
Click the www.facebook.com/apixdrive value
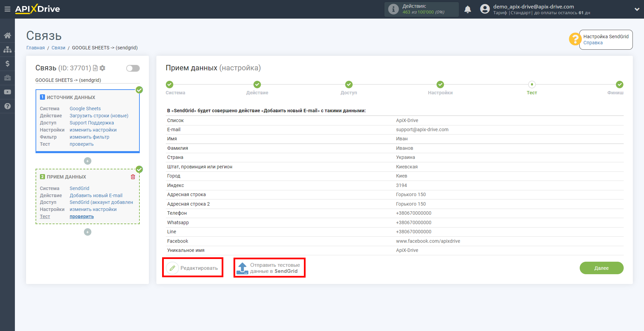point(428,241)
